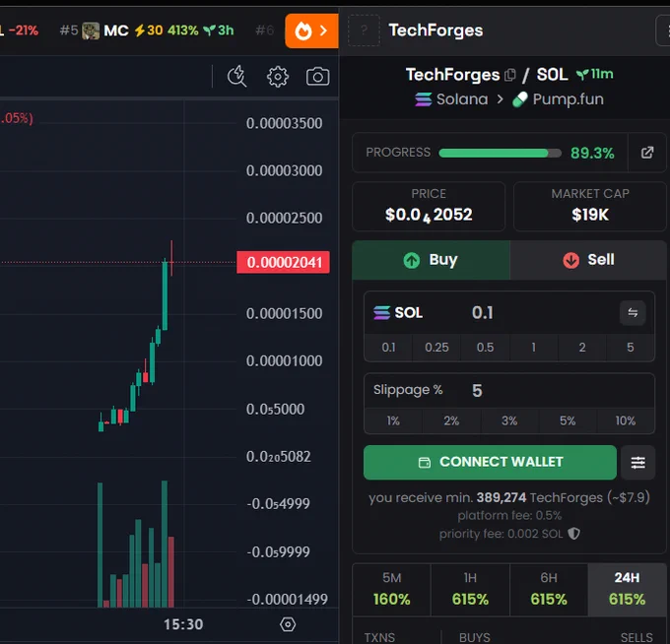The height and width of the screenshot is (644, 670).
Task: Switch to the Sell tab
Action: coord(588,260)
